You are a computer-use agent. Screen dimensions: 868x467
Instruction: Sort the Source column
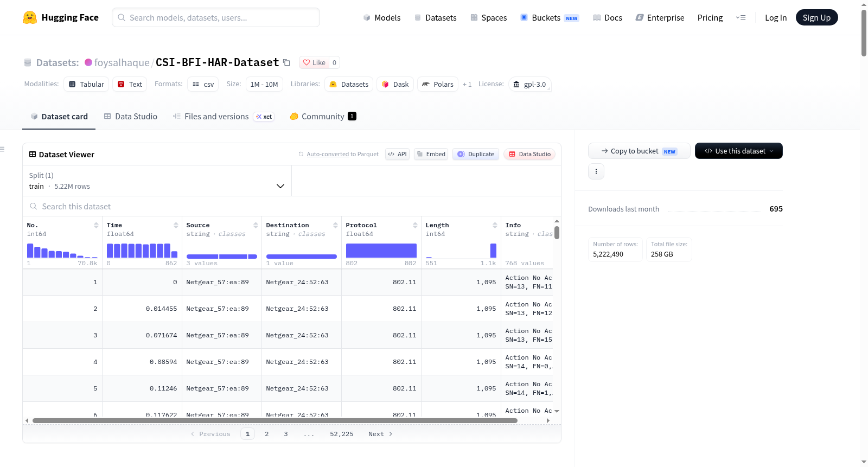coord(256,225)
